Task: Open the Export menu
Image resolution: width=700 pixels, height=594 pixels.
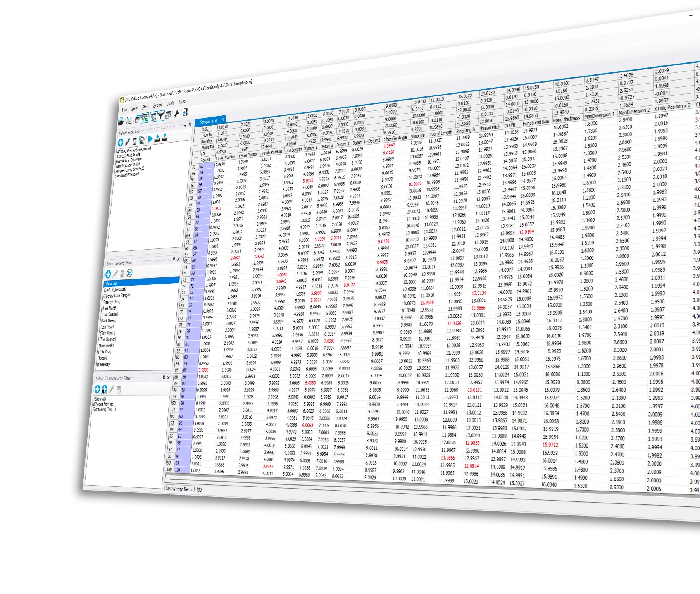Action: [x=158, y=105]
